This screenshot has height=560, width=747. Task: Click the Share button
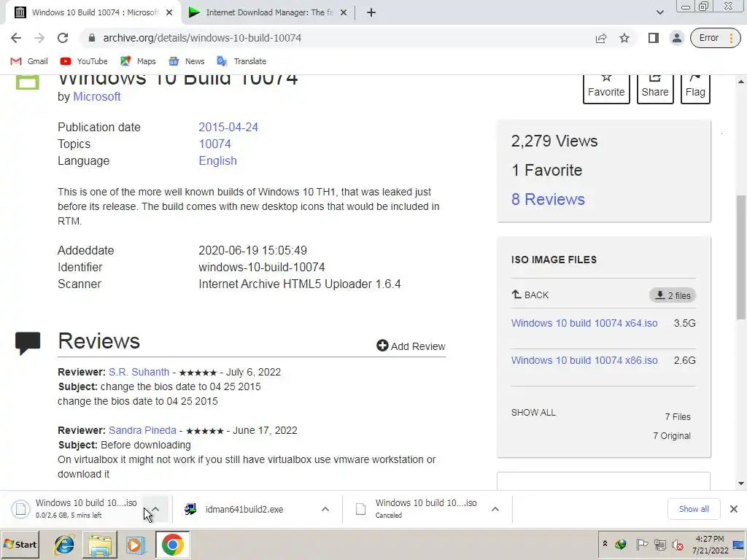tap(655, 88)
